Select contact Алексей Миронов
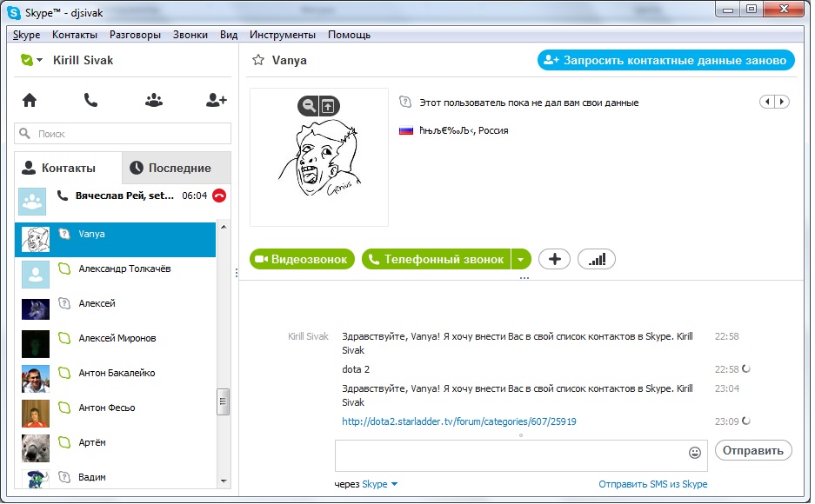The height and width of the screenshot is (504, 815). coord(116,344)
